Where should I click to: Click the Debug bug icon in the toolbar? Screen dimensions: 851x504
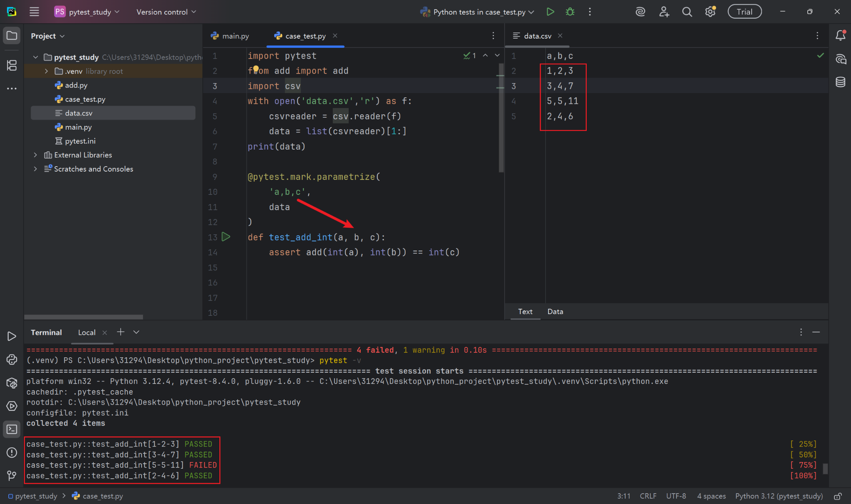tap(570, 12)
